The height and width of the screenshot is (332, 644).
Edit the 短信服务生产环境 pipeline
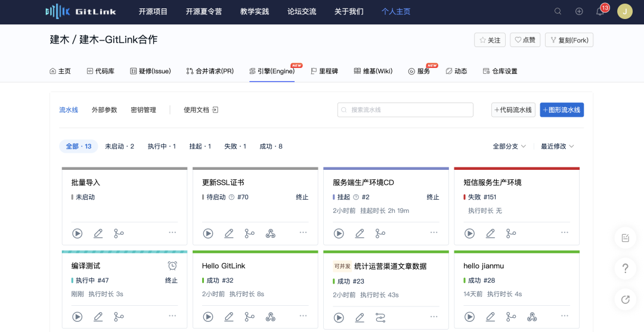point(490,234)
